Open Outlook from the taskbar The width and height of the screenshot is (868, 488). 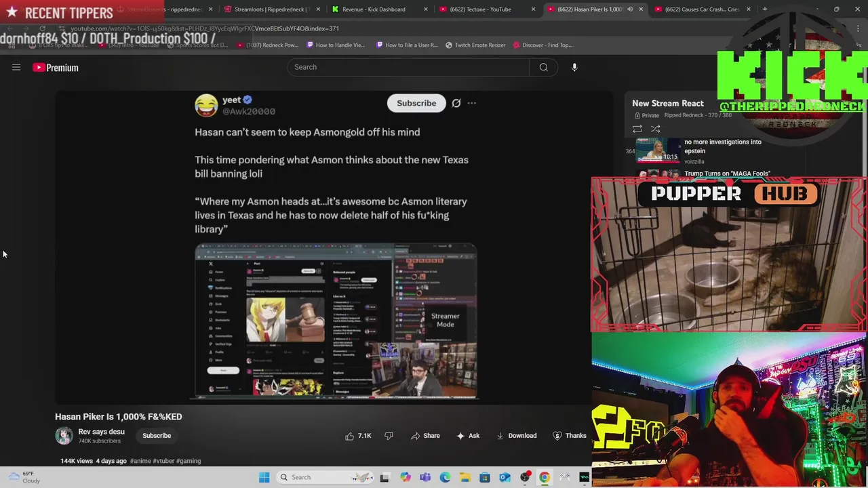click(505, 477)
